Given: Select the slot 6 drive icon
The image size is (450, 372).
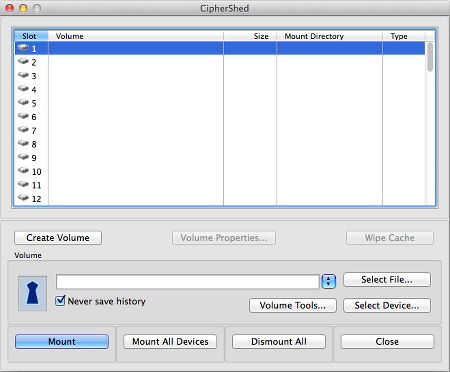Looking at the screenshot, I should coord(23,116).
